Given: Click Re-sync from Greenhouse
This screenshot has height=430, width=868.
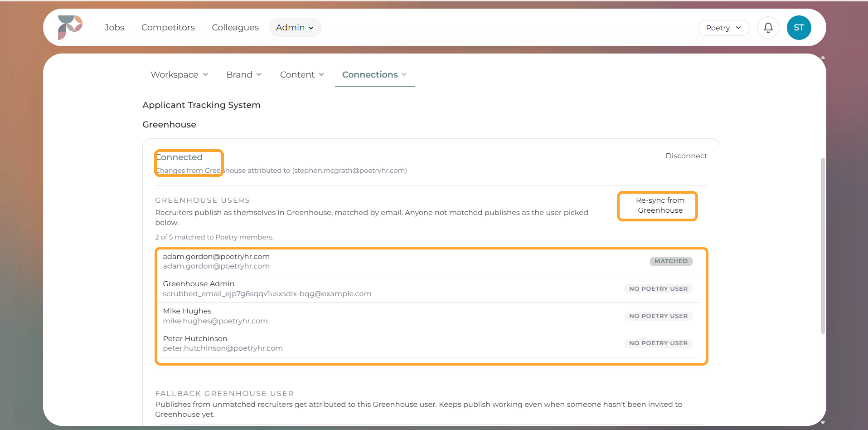Looking at the screenshot, I should pyautogui.click(x=660, y=205).
